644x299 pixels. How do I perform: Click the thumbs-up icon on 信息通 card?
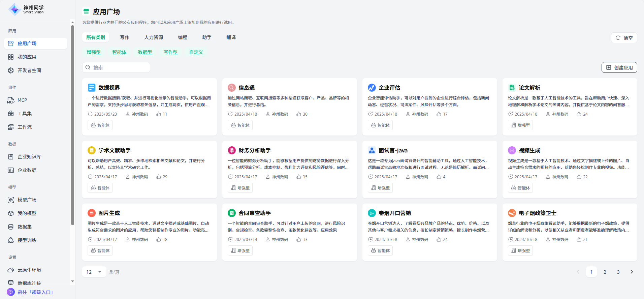pyautogui.click(x=299, y=114)
